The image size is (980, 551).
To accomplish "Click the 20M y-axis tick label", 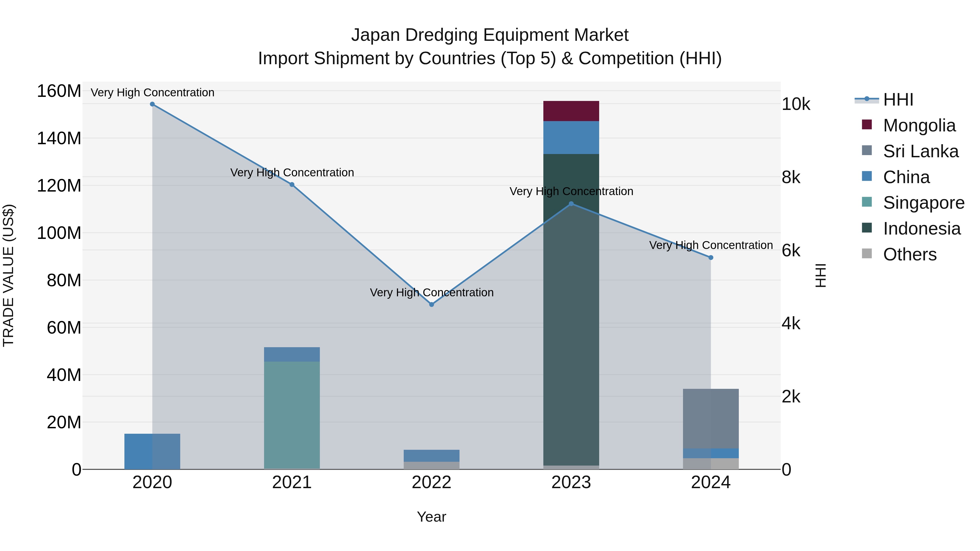I will tap(64, 423).
